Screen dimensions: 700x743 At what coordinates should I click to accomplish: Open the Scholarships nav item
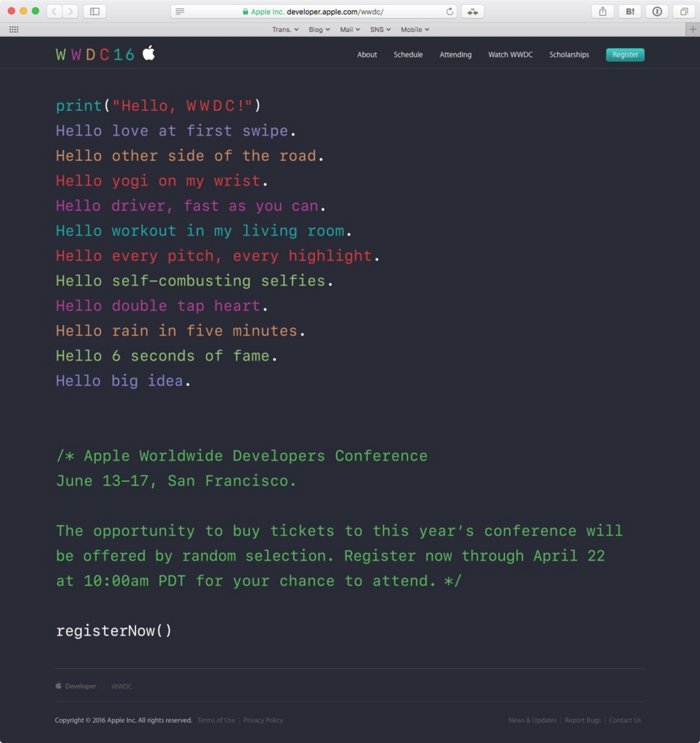pos(569,54)
